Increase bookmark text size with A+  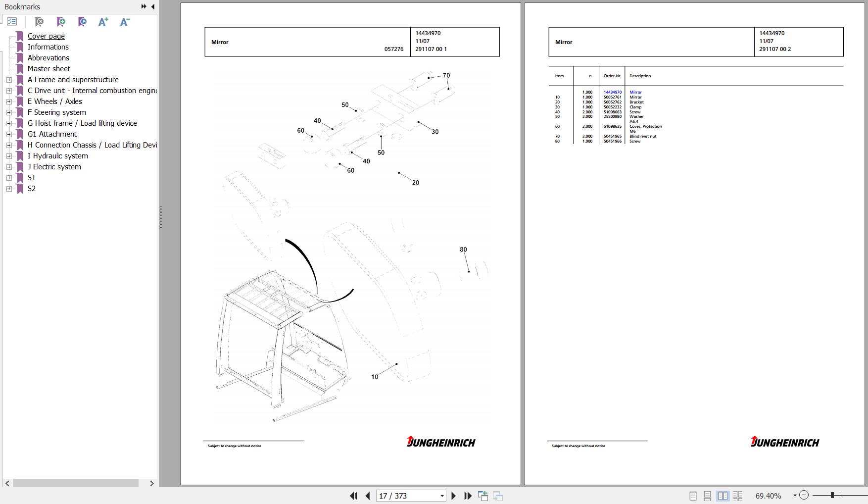(103, 22)
